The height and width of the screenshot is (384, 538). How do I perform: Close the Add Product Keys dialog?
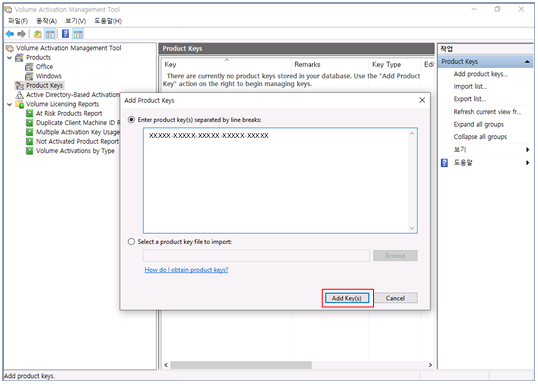[x=422, y=100]
